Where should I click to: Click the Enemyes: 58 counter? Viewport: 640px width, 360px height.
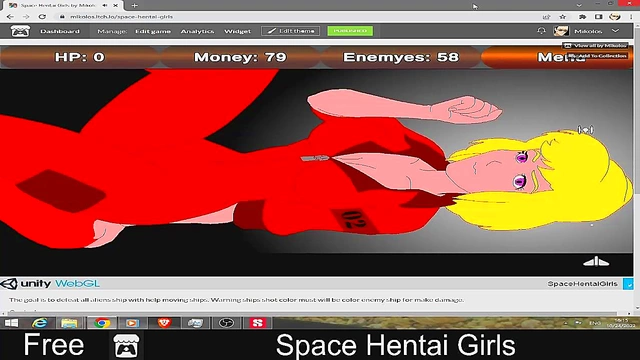pos(401,57)
